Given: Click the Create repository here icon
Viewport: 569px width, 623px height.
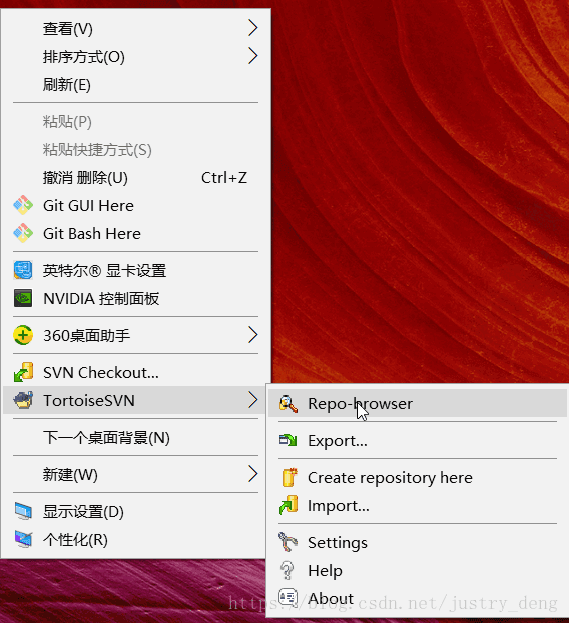Looking at the screenshot, I should click(x=290, y=477).
